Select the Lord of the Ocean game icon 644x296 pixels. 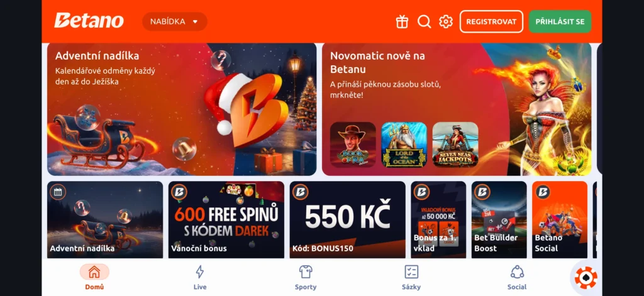pyautogui.click(x=404, y=145)
